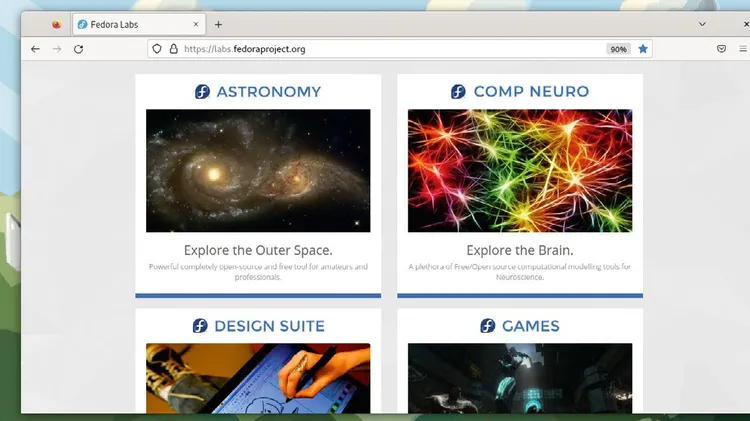The image size is (750, 421).
Task: Reload the Fedora Labs page
Action: pos(78,49)
